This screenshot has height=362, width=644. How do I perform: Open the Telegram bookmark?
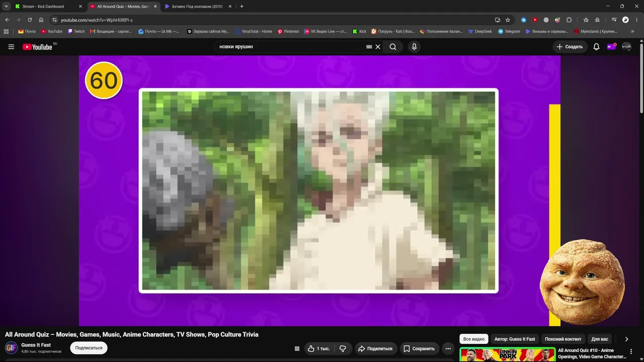coord(509,31)
